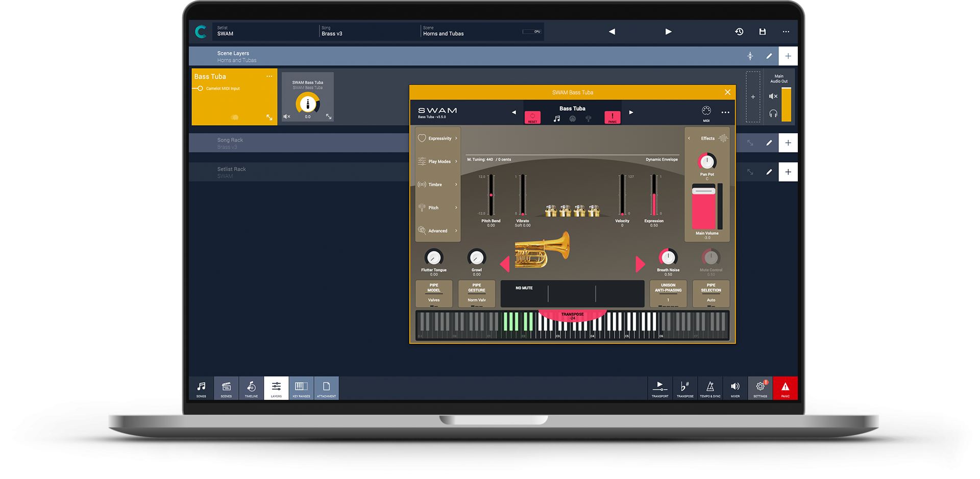Open the Bass Tuba layer options menu
Image resolution: width=980 pixels, height=479 pixels.
269,77
